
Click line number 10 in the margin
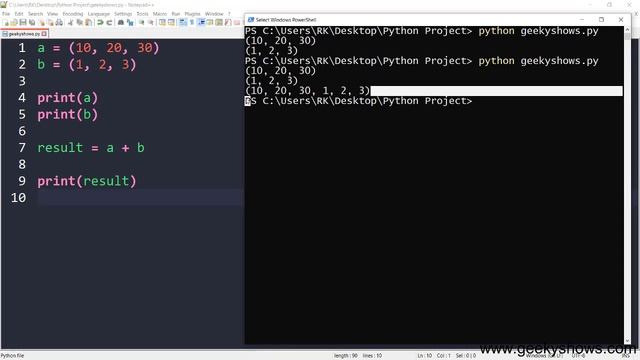[x=18, y=198]
